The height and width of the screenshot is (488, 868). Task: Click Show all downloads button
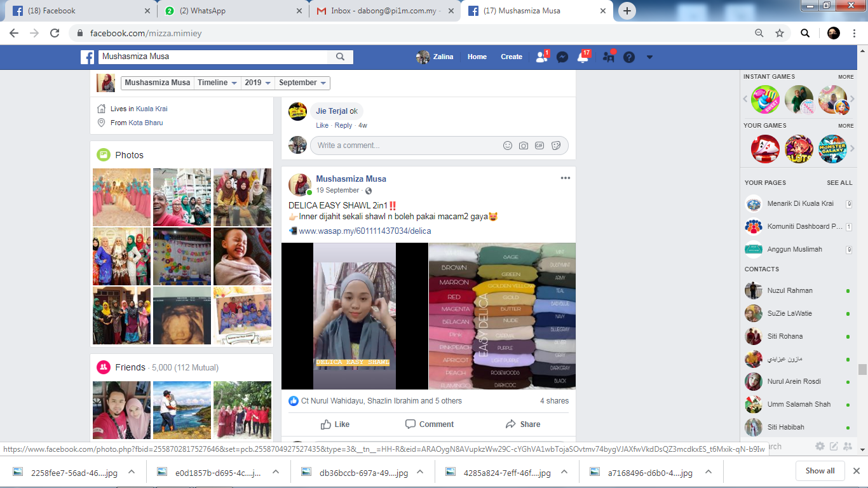coord(820,471)
